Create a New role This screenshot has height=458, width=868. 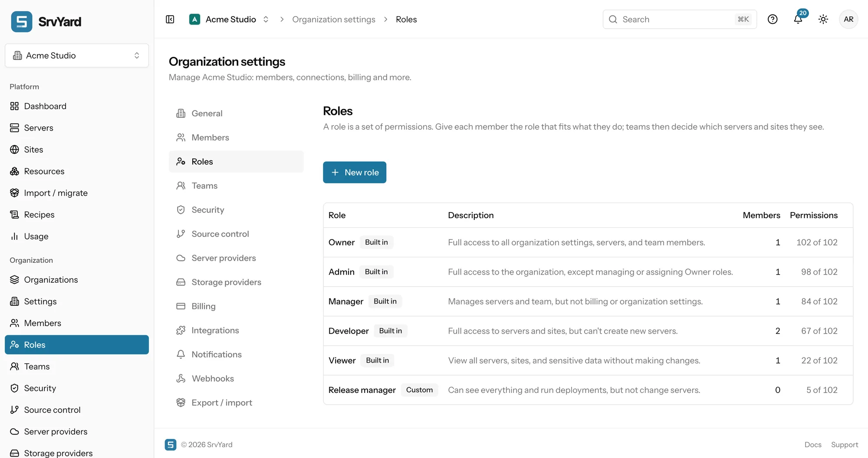[x=355, y=173]
